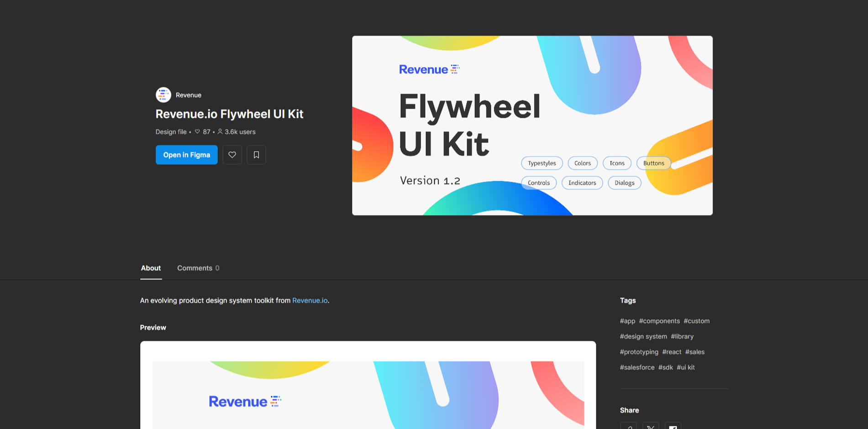Like the file with heart button
The width and height of the screenshot is (868, 429).
(x=232, y=155)
